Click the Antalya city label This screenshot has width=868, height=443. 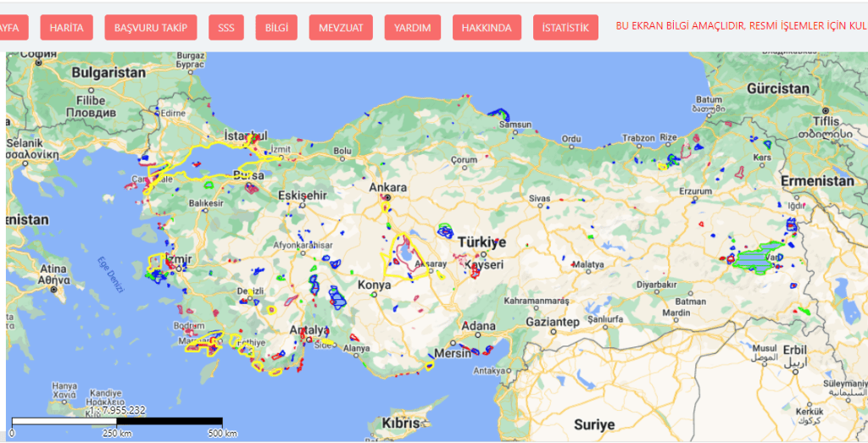click(309, 329)
